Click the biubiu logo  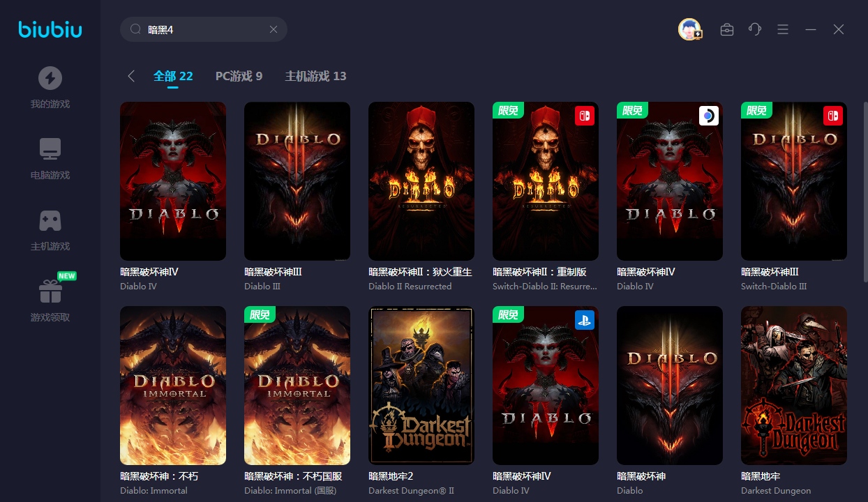pos(50,29)
